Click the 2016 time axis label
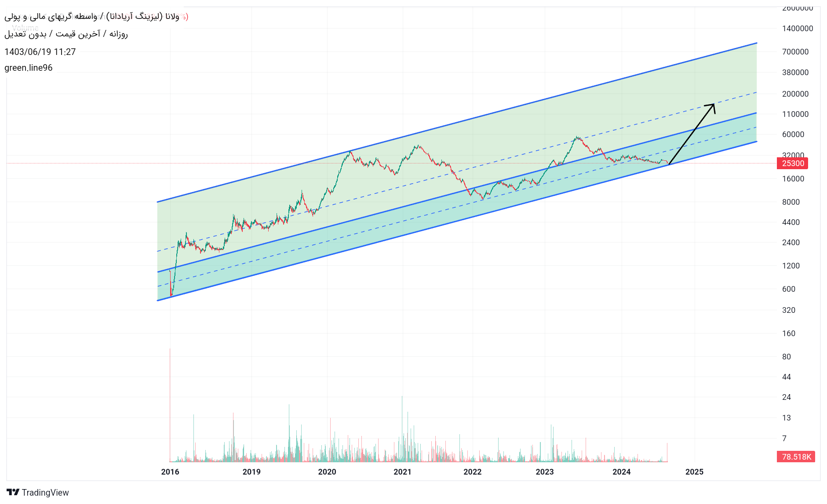The image size is (827, 504). 170,472
